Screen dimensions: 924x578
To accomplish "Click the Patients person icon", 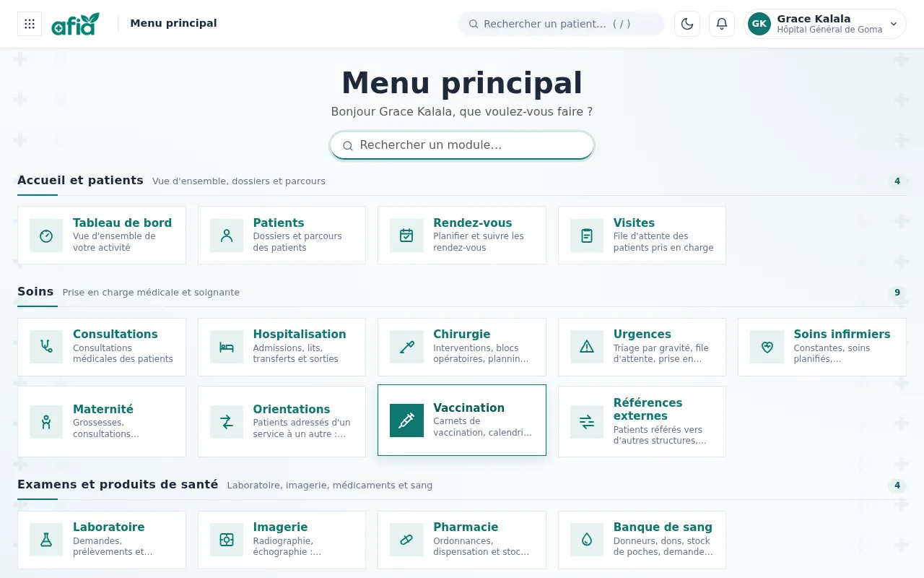I will (x=227, y=236).
